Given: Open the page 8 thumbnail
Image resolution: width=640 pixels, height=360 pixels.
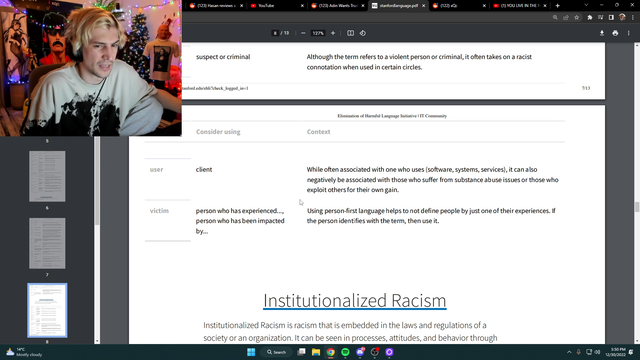Looking at the screenshot, I should [47, 310].
